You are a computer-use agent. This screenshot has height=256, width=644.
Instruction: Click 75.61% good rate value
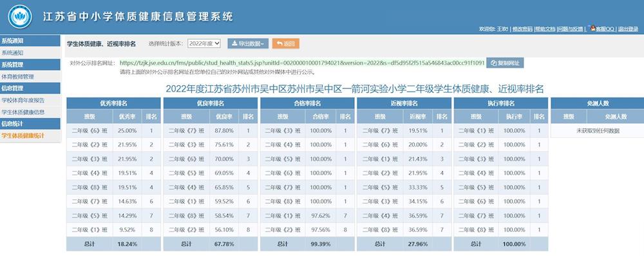click(224, 145)
